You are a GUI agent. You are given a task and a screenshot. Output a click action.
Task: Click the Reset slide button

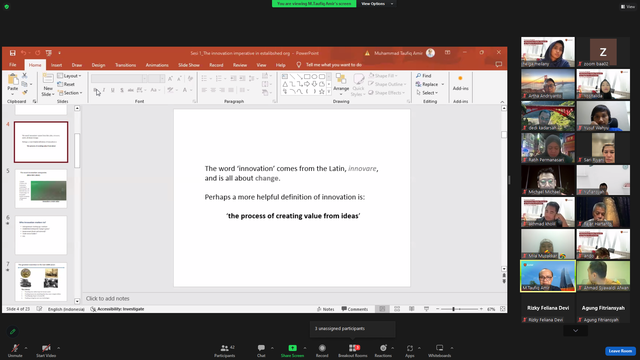click(x=67, y=84)
